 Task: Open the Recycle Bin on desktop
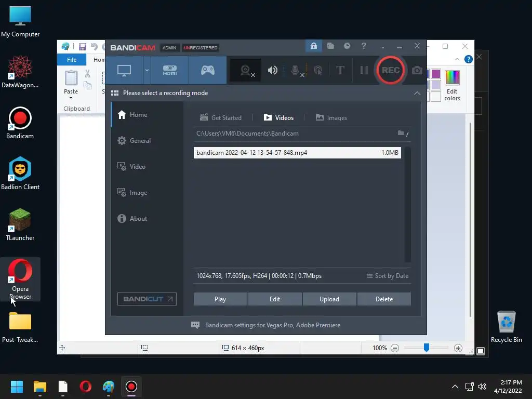[x=506, y=327]
